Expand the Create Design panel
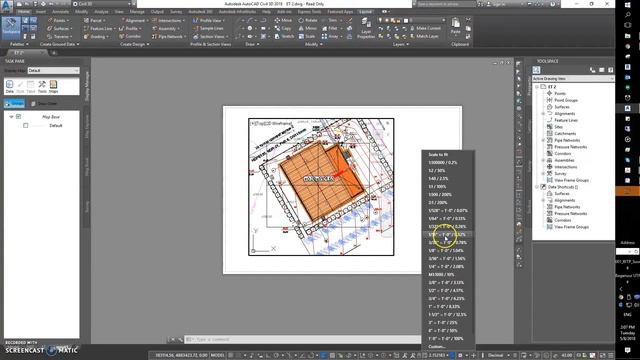The width and height of the screenshot is (640, 360). click(x=135, y=44)
